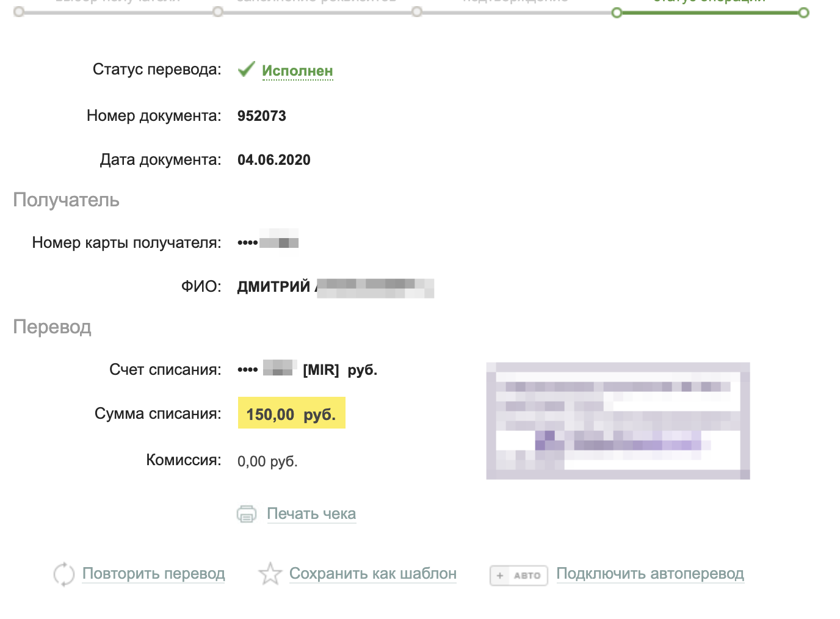840x619 pixels.
Task: Click the Счет списания label
Action: [x=165, y=370]
